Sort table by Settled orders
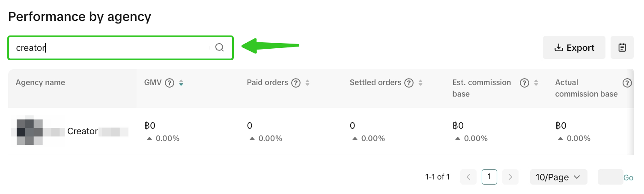This screenshot has height=194, width=644. pos(420,83)
